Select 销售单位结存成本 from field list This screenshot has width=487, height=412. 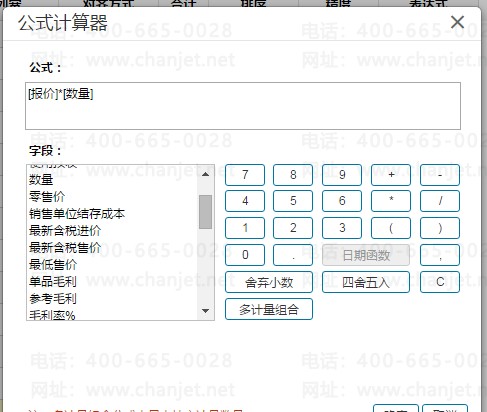(77, 214)
